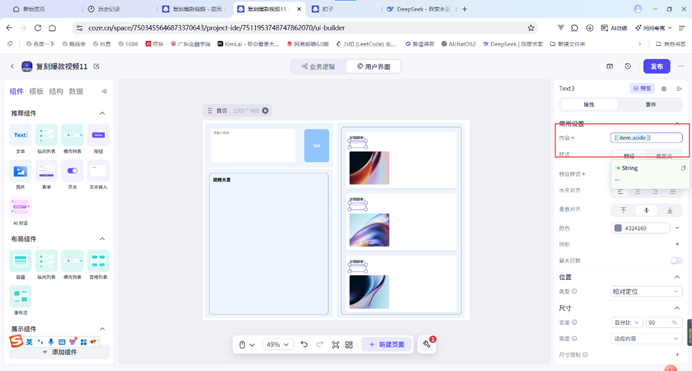Image resolution: width=692 pixels, height=371 pixels.
Task: Click the #324169 color swatch
Action: tap(618, 228)
